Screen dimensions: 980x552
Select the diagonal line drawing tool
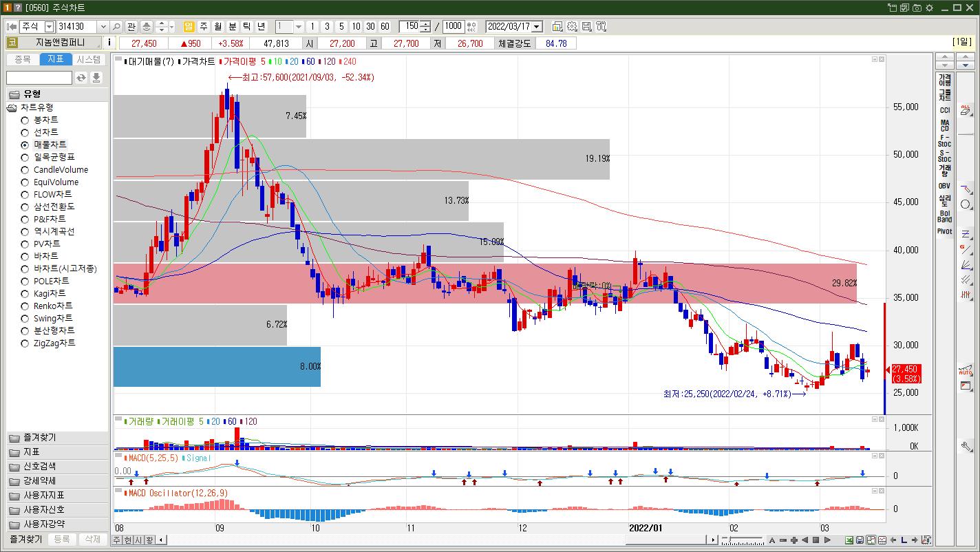click(966, 249)
